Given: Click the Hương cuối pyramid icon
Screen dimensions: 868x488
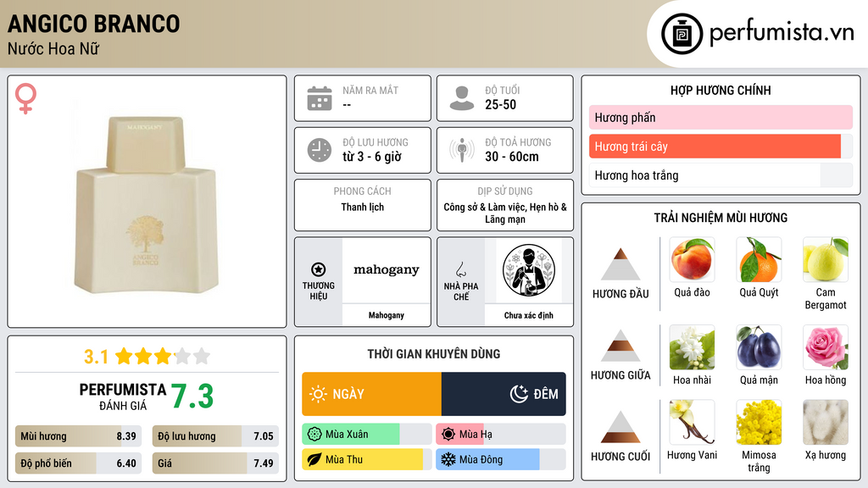Looking at the screenshot, I should (x=620, y=427).
